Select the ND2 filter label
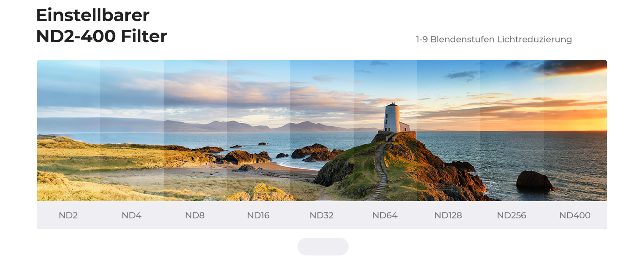Viewport: 644px width, 264px height. (68, 215)
